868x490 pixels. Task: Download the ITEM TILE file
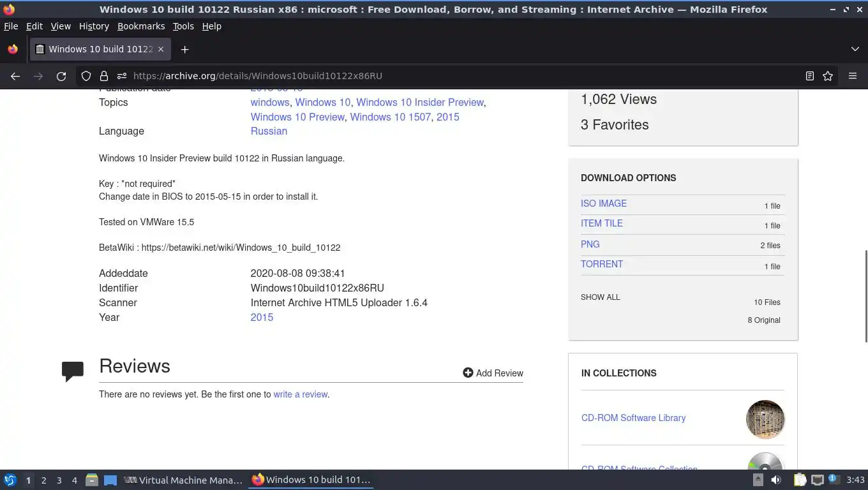click(602, 223)
